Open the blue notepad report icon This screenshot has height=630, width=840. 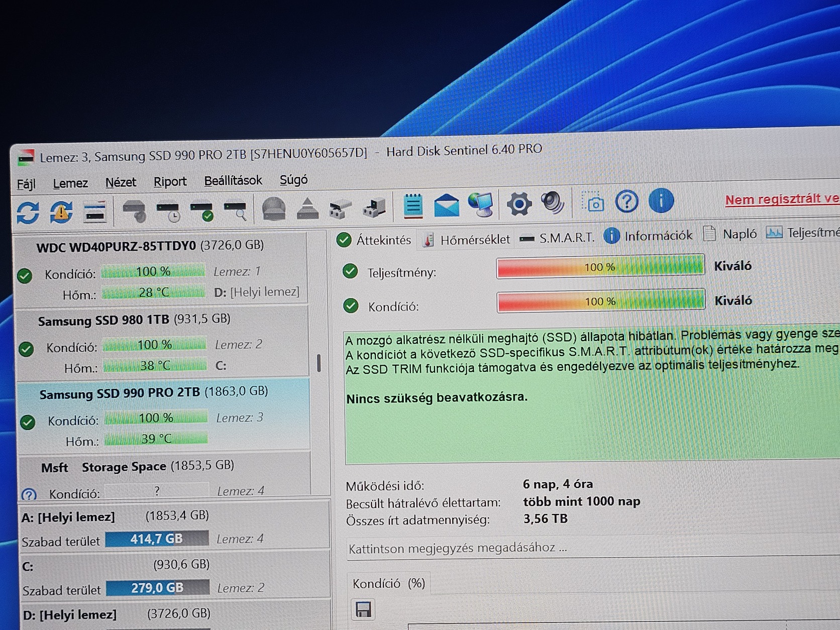(x=413, y=206)
